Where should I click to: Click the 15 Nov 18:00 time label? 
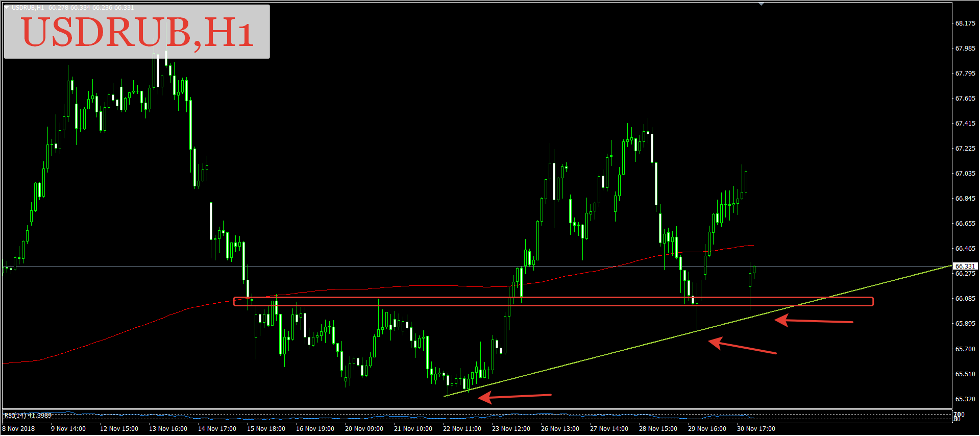tap(266, 429)
